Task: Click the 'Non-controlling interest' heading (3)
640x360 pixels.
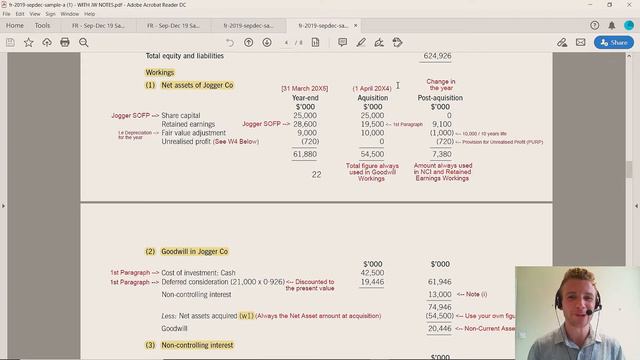Action: pyautogui.click(x=197, y=345)
